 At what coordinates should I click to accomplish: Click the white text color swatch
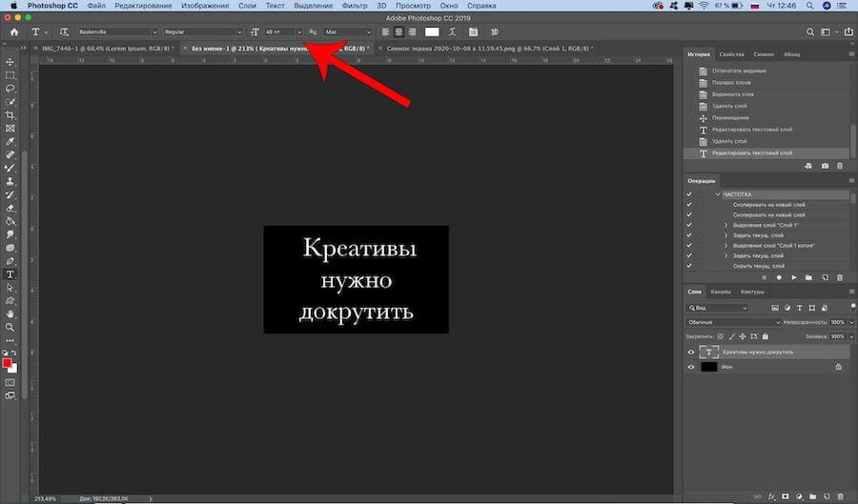point(432,31)
